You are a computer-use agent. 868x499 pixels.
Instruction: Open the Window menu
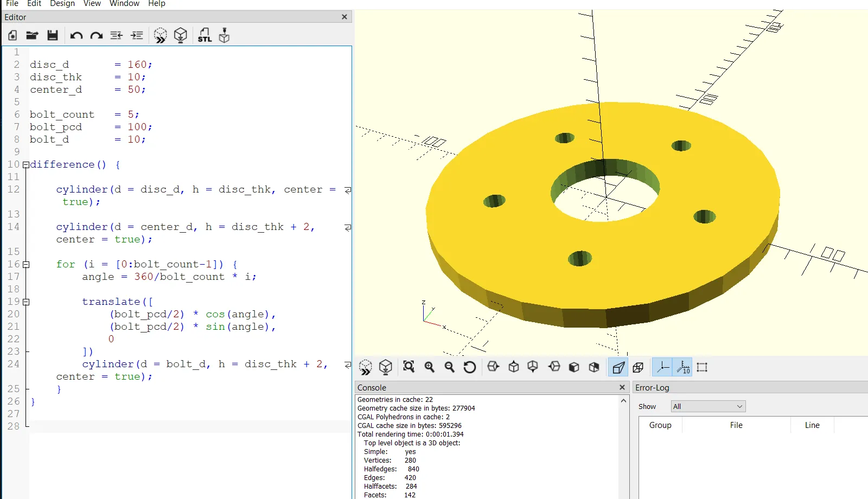124,4
